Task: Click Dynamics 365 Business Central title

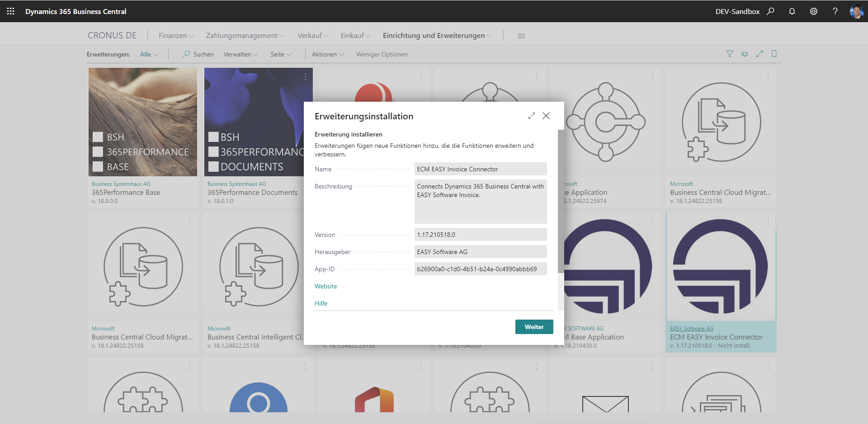Action: tap(75, 11)
